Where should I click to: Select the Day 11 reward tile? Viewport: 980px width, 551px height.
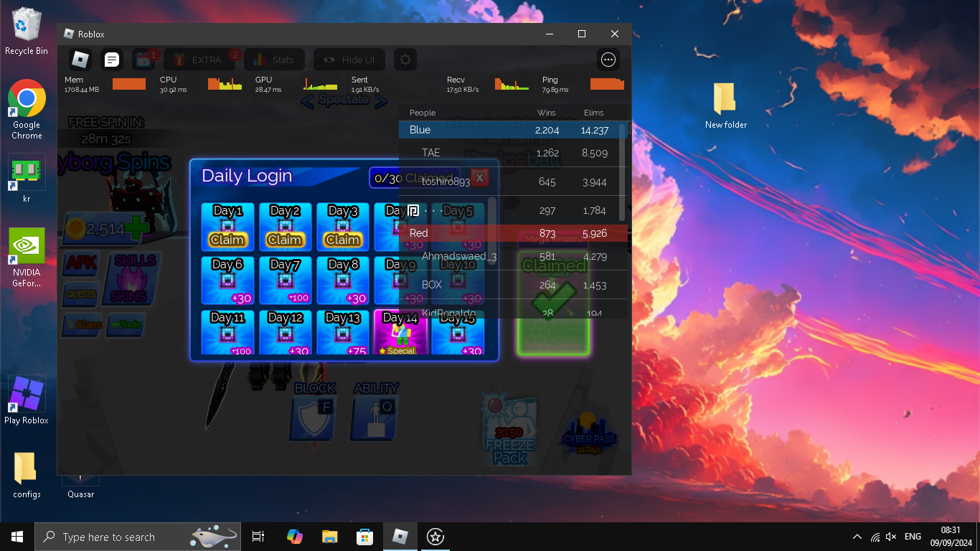(227, 332)
